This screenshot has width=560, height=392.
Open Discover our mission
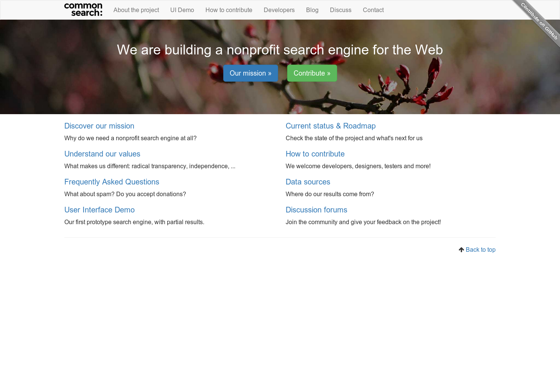point(99,126)
